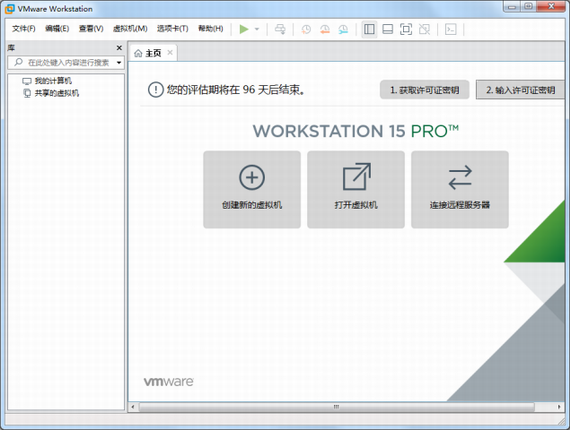Select 我的计算机 in the library tree
Viewport: 570px width, 430px height.
pos(53,81)
